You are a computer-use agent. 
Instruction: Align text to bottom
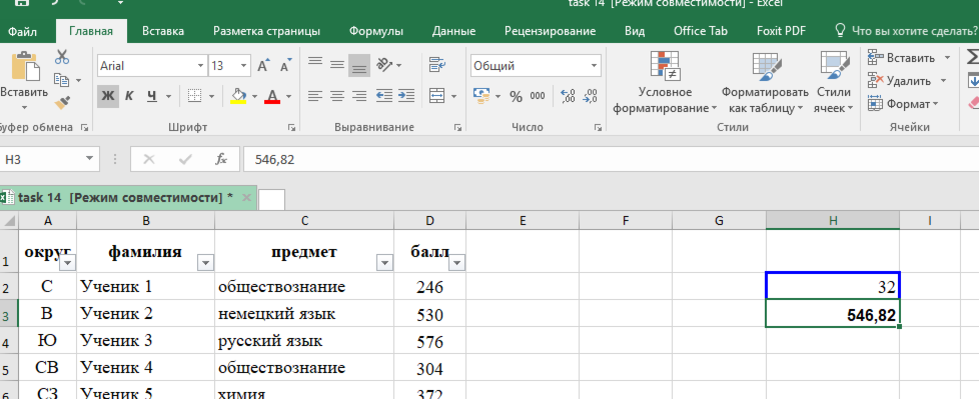tap(359, 65)
